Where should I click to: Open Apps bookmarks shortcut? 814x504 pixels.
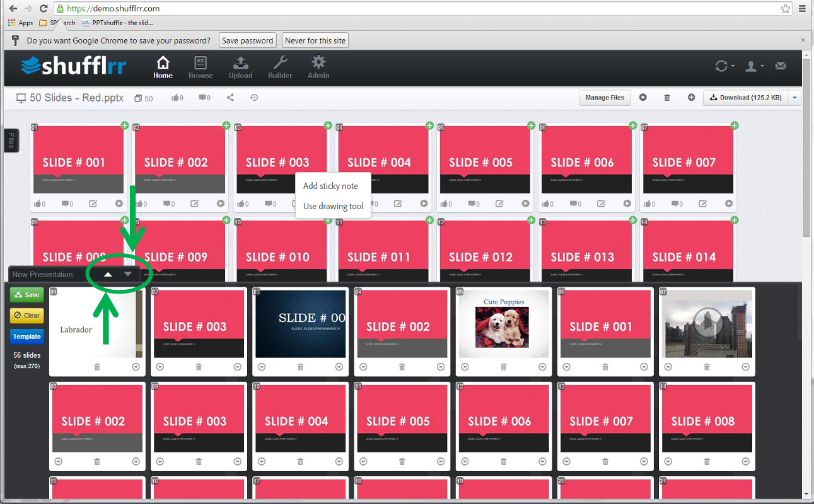click(x=21, y=23)
